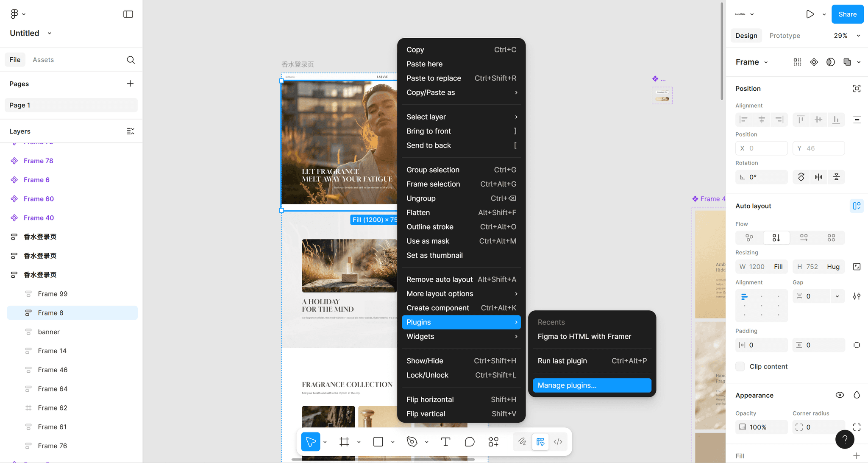Expand the Gap value dropdown
The image size is (868, 463).
tap(837, 296)
